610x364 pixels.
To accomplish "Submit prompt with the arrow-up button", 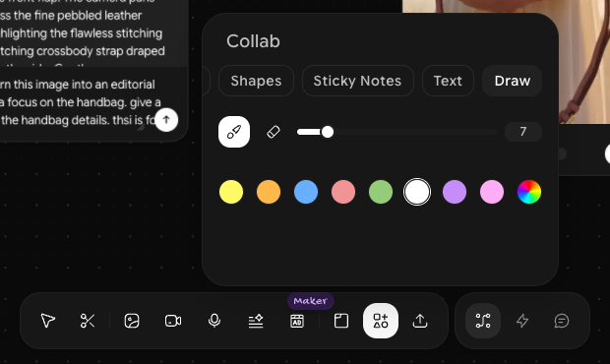I will point(166,120).
